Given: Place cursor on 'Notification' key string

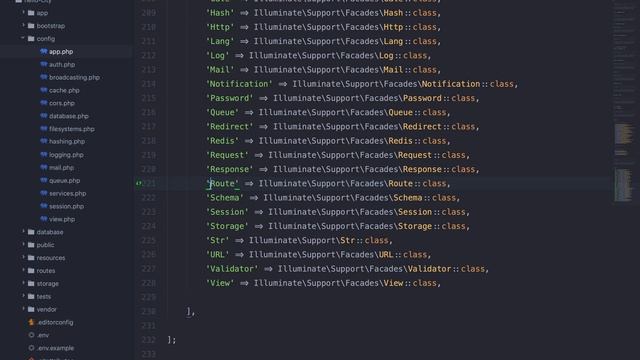Looking at the screenshot, I should [x=239, y=84].
